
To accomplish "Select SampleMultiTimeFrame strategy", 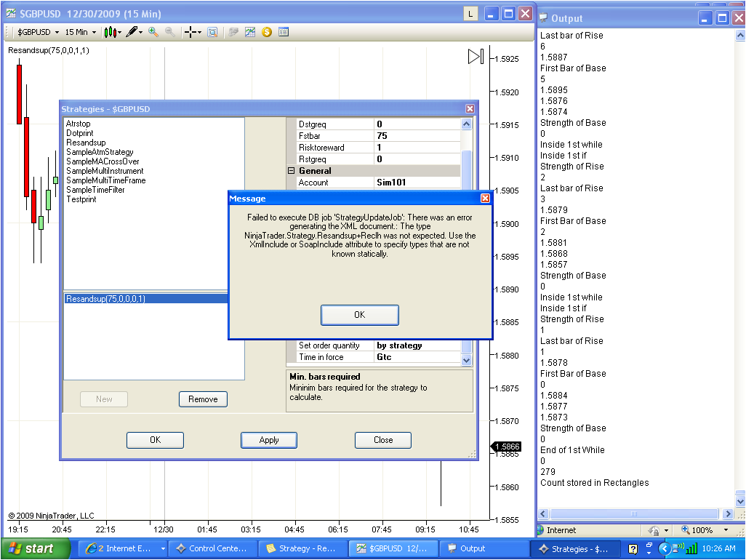I will point(105,180).
